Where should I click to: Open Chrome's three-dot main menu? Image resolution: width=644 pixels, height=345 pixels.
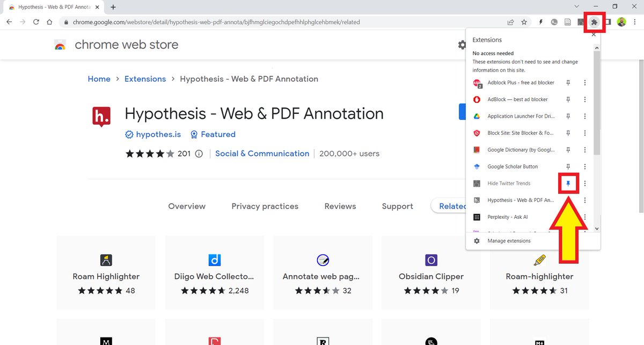pos(635,22)
